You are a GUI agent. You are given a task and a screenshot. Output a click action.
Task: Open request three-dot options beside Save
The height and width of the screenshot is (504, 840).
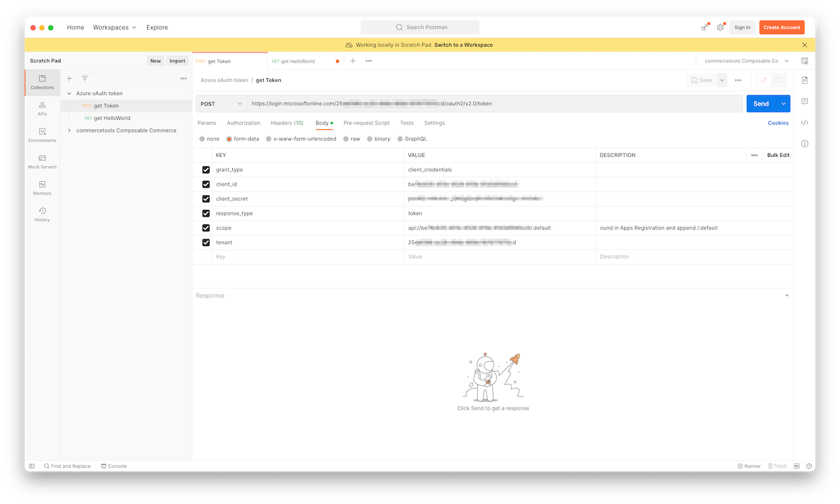[x=738, y=80]
